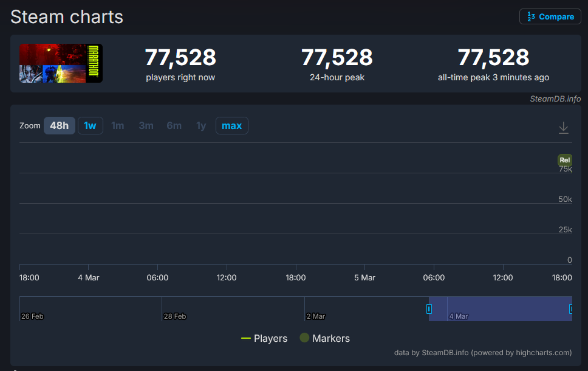Click the Compare button
The width and height of the screenshot is (588, 371).
click(550, 16)
